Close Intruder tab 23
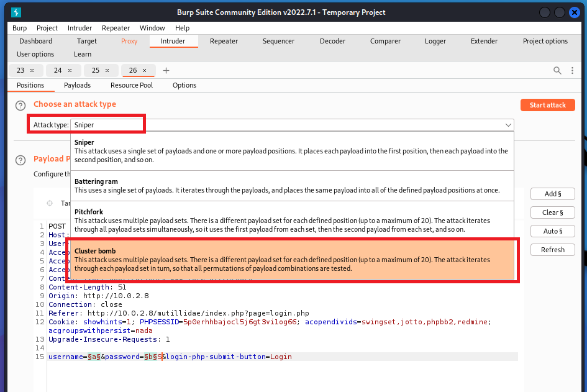The width and height of the screenshot is (587, 392). click(x=32, y=70)
